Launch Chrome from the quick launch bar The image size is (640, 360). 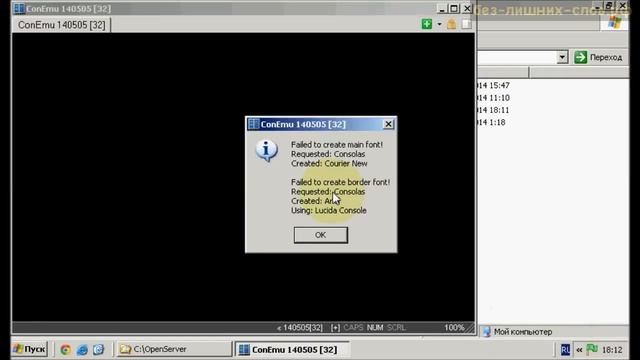tap(66, 349)
